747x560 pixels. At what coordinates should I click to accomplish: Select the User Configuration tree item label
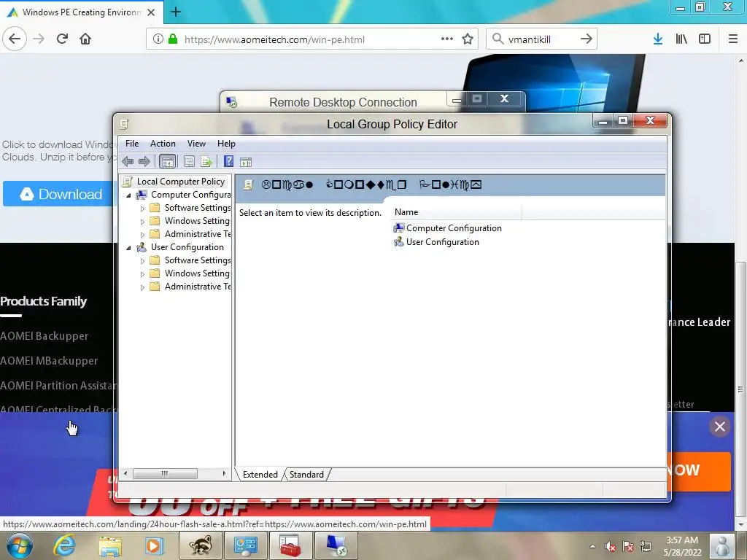187,246
